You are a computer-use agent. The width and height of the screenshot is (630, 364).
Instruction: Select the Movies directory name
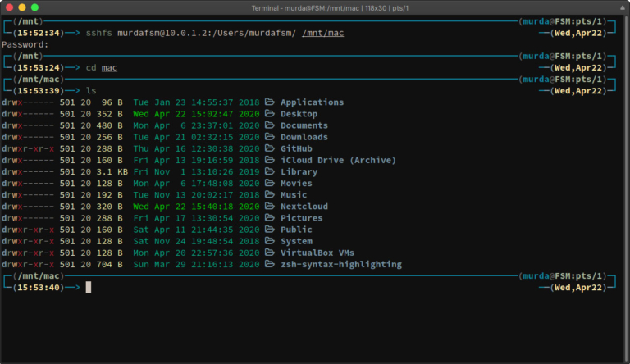pos(296,183)
